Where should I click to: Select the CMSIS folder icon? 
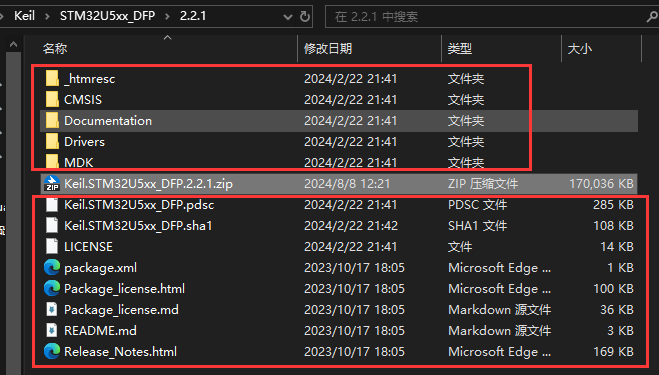click(x=52, y=100)
